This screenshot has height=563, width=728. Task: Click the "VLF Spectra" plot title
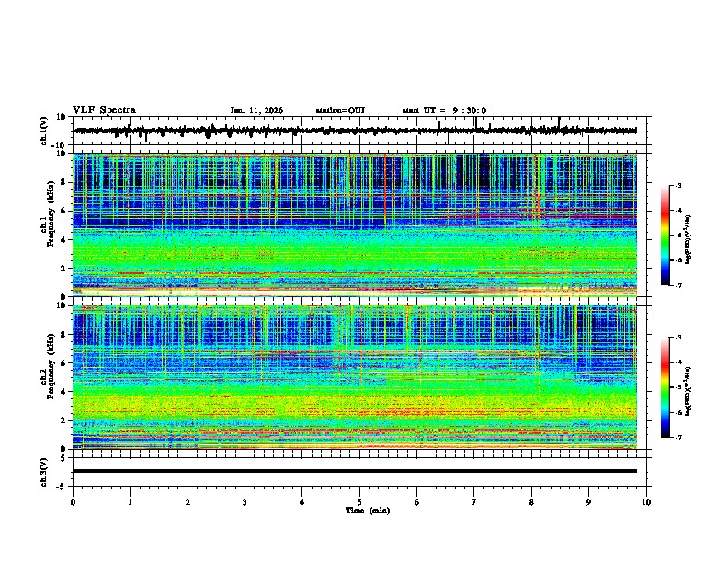pyautogui.click(x=104, y=110)
